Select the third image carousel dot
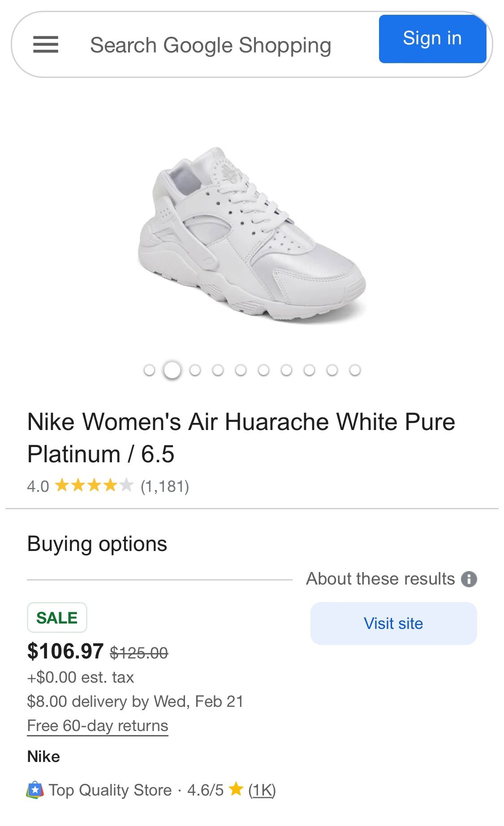Viewport: 504px width, 826px height. (195, 370)
